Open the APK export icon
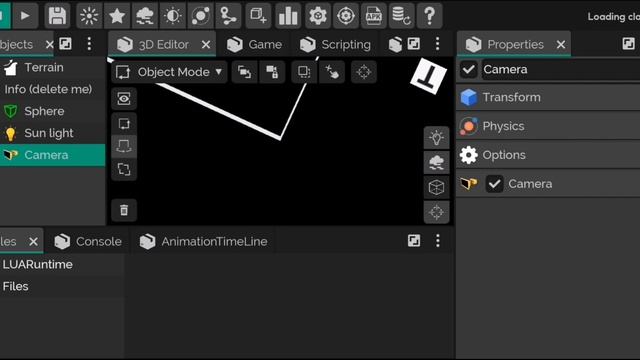640x360 pixels. click(x=373, y=16)
